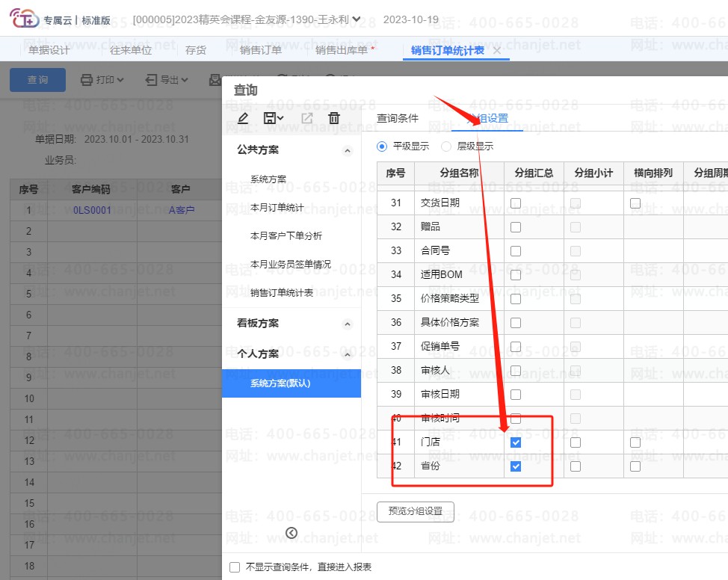This screenshot has width=728, height=580.
Task: Collapse the 公共方案 section
Action: coord(347,150)
